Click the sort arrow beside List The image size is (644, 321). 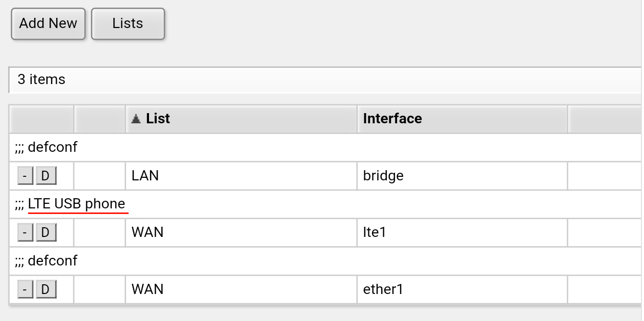point(136,119)
